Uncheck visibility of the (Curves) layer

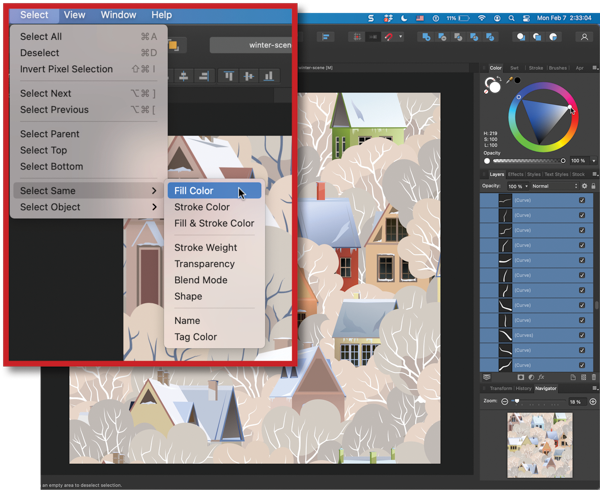click(582, 335)
